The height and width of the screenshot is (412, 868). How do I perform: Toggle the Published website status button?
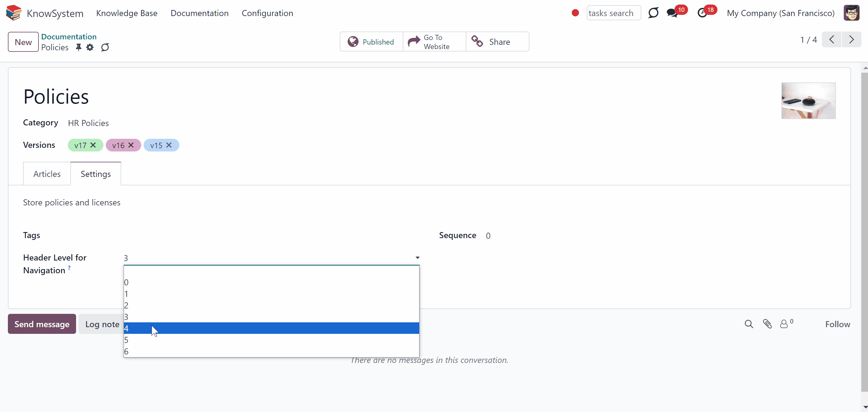point(371,42)
